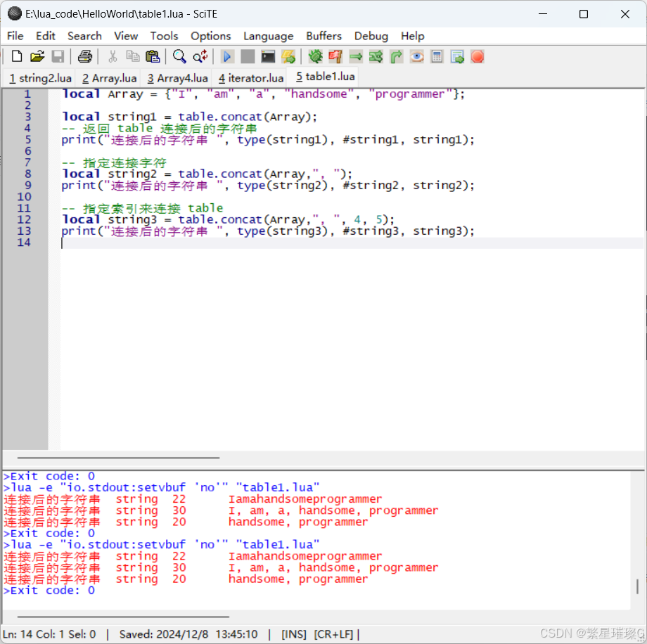The image size is (647, 644).
Task: Print the document with the printer icon
Action: (x=84, y=56)
